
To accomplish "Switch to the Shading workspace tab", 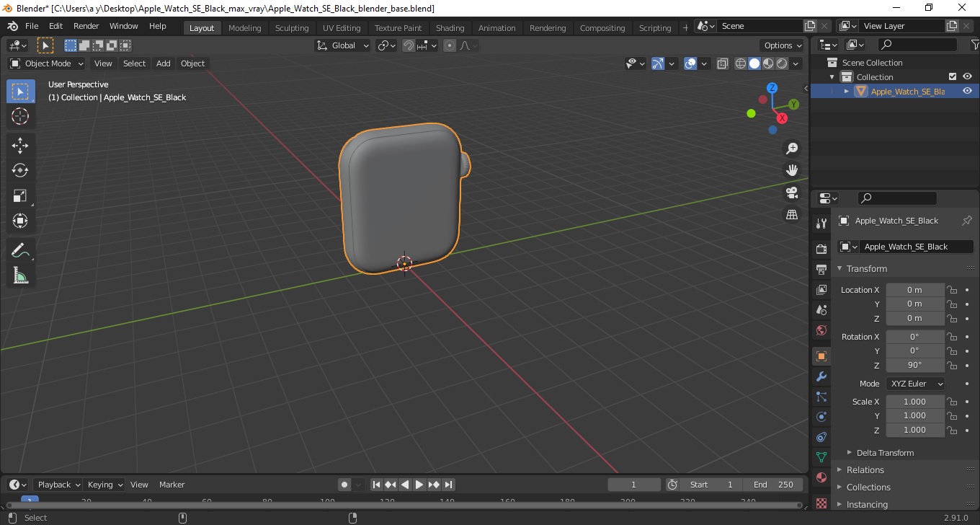I will click(450, 28).
